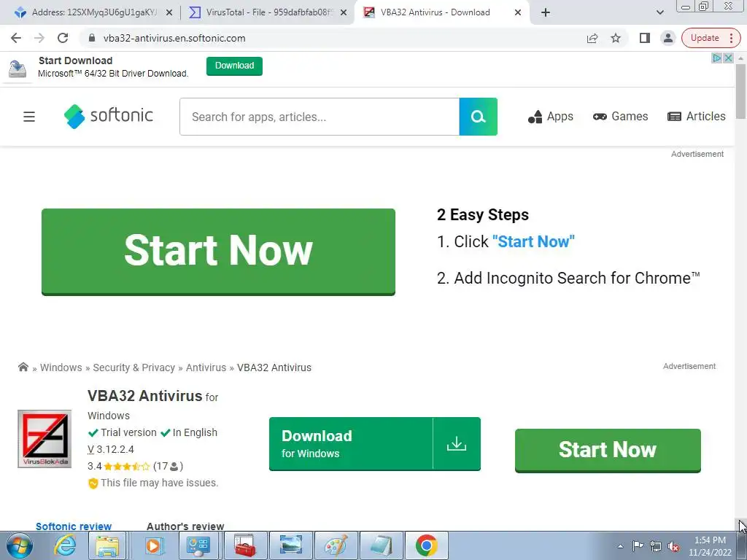Open the Games section

tap(620, 117)
